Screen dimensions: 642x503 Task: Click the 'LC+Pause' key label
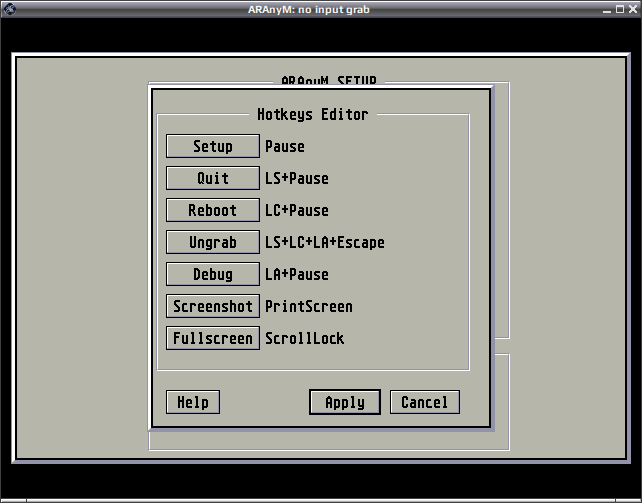coord(296,210)
